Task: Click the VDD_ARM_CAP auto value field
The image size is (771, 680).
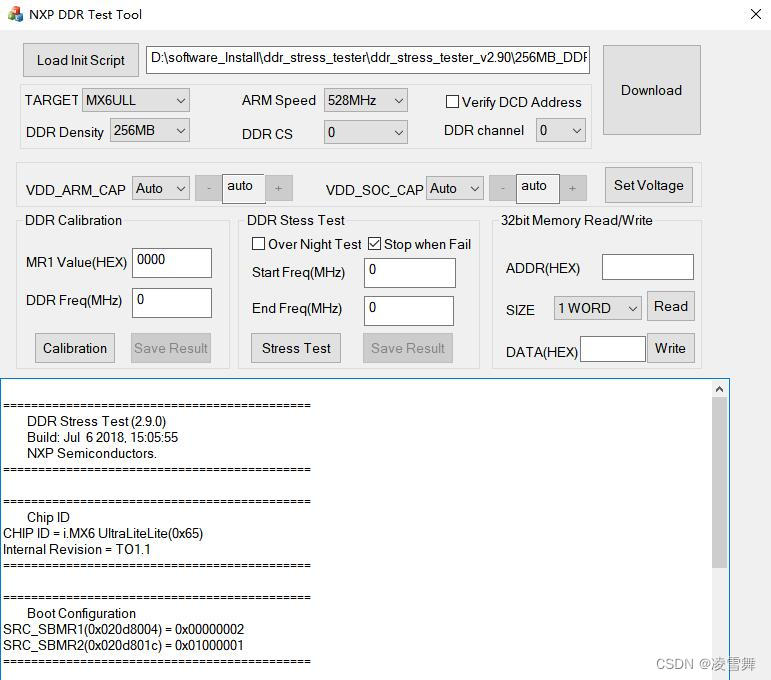Action: tap(244, 188)
